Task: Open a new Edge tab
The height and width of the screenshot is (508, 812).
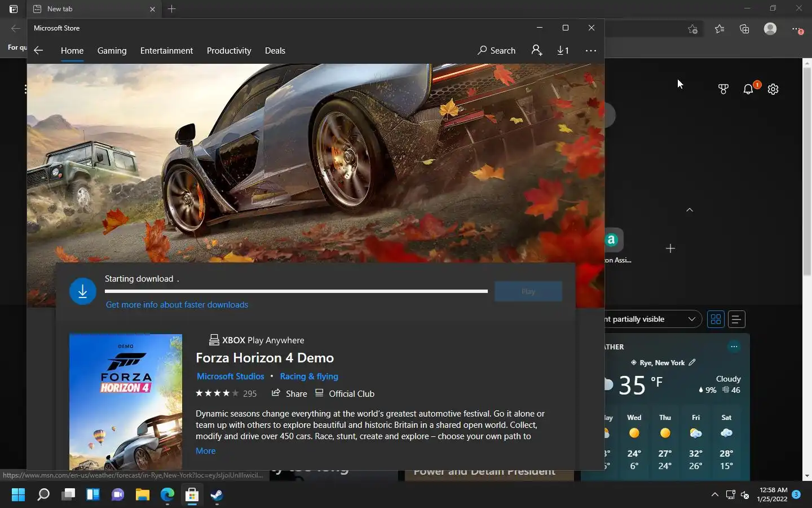Action: pyautogui.click(x=172, y=8)
